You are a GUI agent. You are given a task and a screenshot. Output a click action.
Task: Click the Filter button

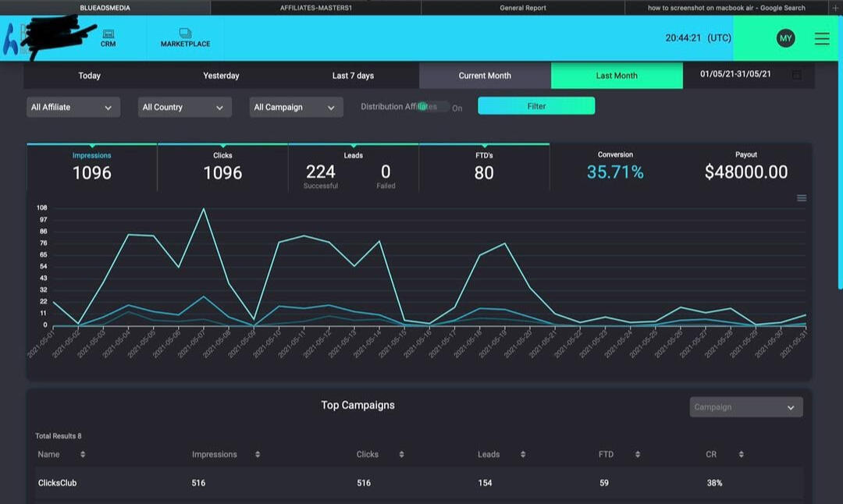(x=536, y=106)
